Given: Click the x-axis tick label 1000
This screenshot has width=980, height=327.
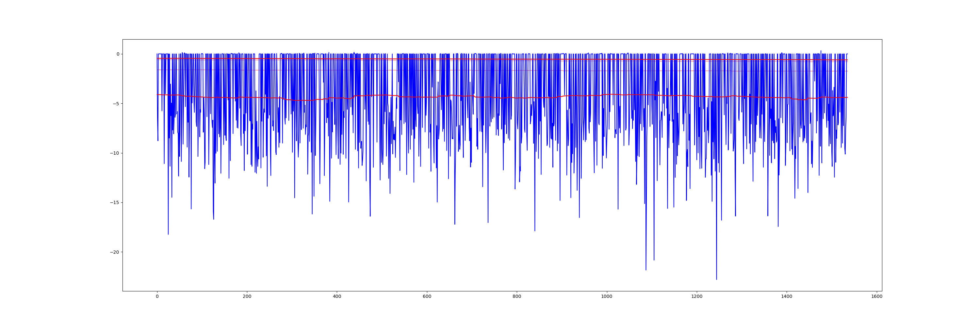Looking at the screenshot, I should pos(607,297).
